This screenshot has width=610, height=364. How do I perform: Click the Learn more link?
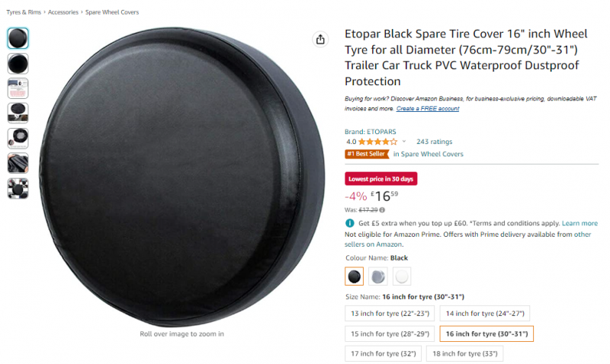point(579,223)
